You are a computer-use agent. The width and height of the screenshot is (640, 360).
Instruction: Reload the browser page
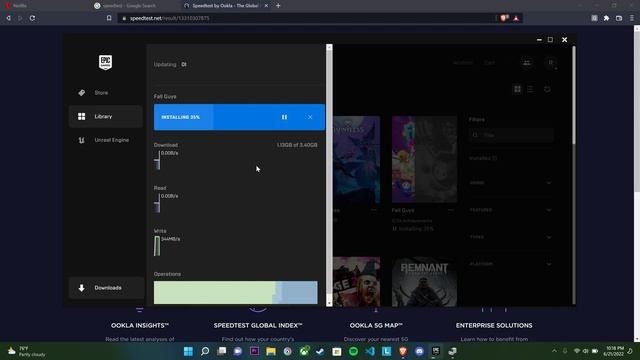(32, 18)
